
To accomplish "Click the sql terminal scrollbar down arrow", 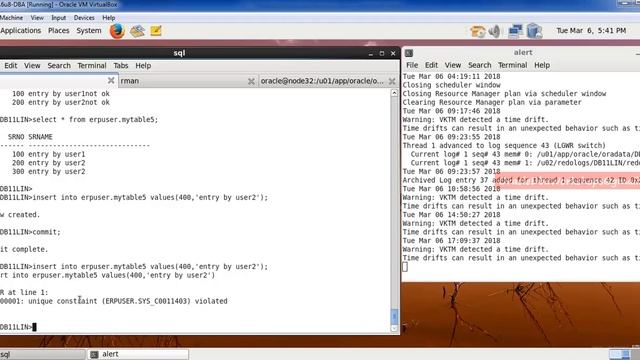I will [x=394, y=328].
